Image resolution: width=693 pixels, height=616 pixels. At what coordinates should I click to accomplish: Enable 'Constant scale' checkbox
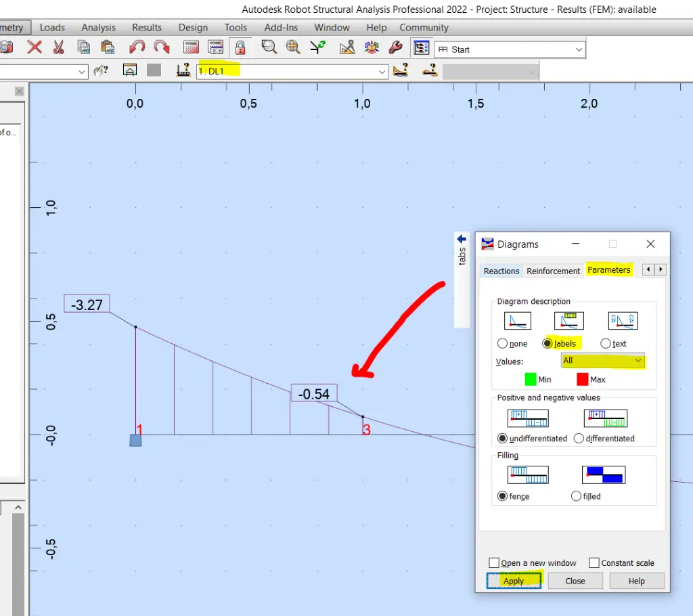coord(594,563)
